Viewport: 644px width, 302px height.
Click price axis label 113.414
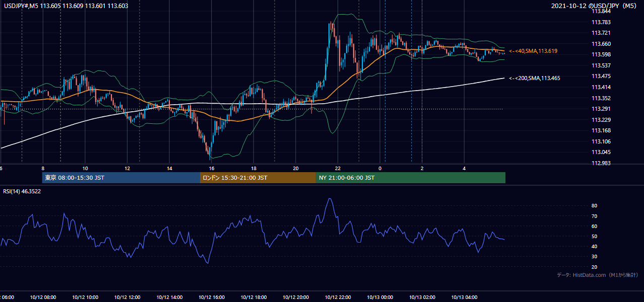point(601,87)
